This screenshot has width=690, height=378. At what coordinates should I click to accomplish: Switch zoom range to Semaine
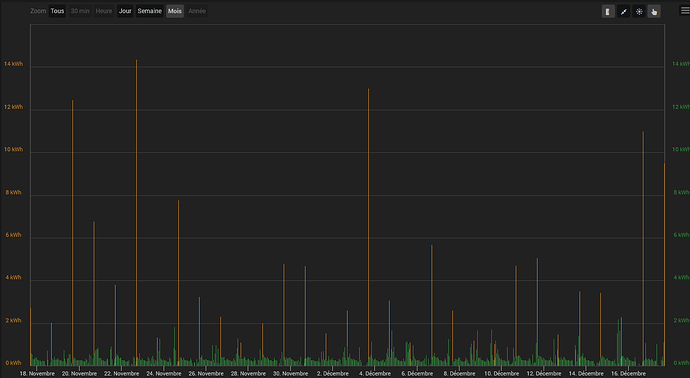click(x=150, y=11)
